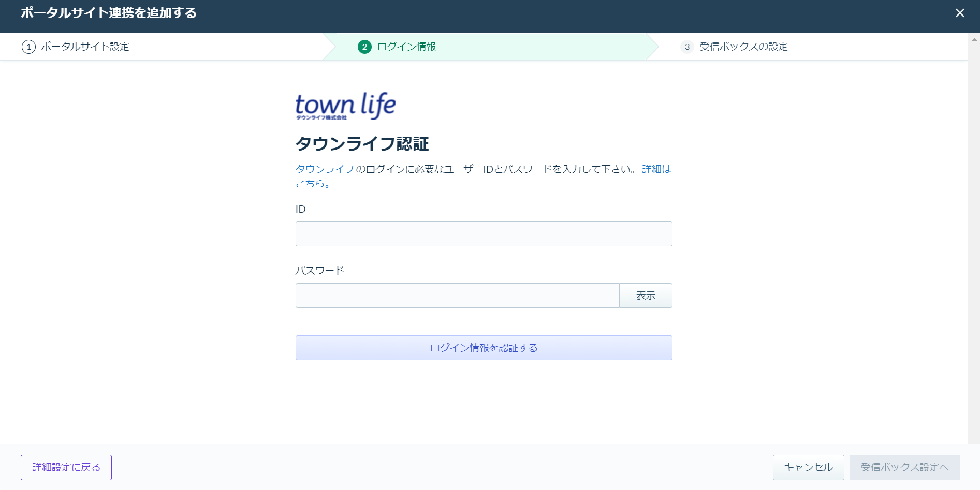Click the step 1 number circle
Viewport: 980px width, 490px height.
[28, 47]
